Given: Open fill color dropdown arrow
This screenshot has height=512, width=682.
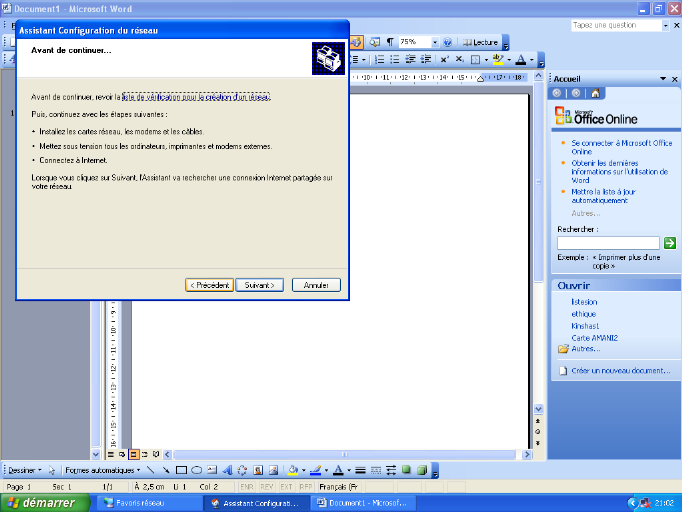Looking at the screenshot, I should tap(304, 470).
